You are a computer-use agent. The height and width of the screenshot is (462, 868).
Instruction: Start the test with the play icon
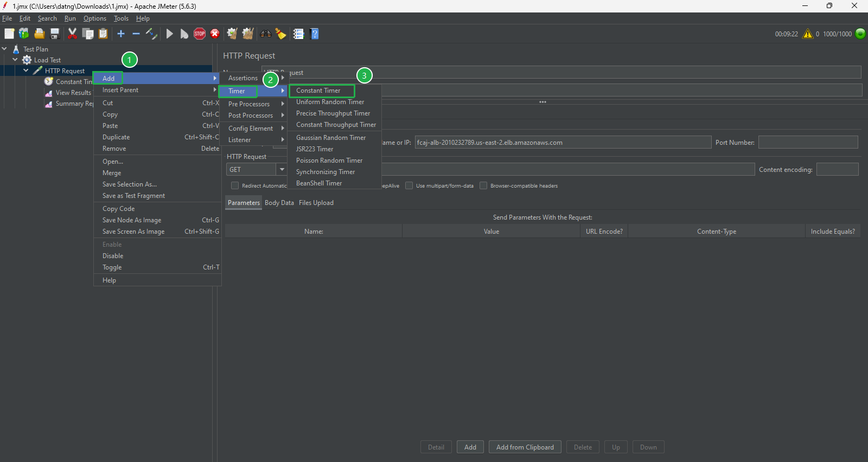tap(169, 34)
